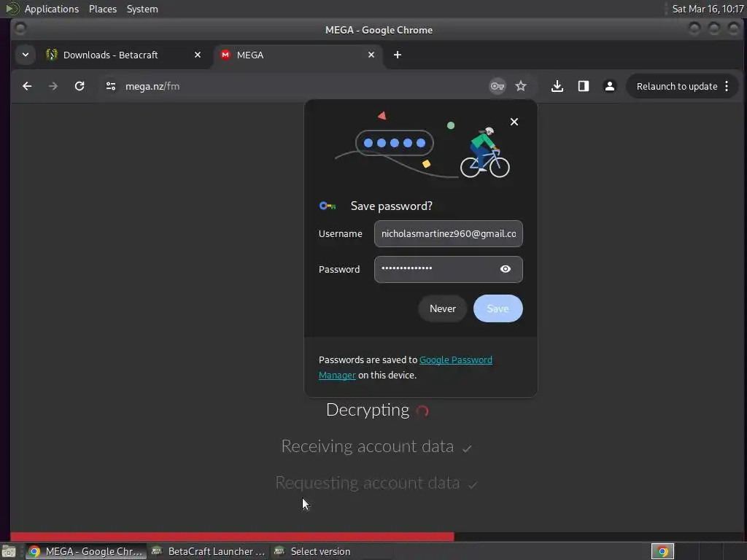The width and height of the screenshot is (747, 560).
Task: Open site information icon in address bar
Action: coord(111,86)
